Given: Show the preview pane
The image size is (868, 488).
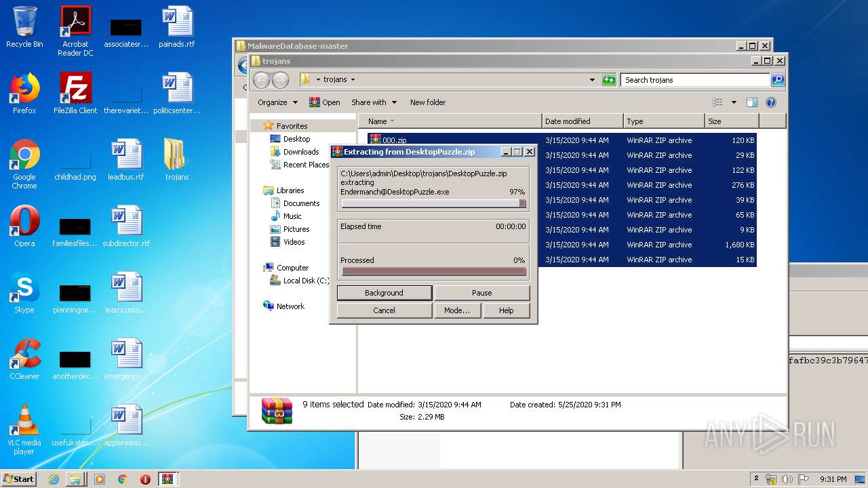Looking at the screenshot, I should tap(751, 102).
